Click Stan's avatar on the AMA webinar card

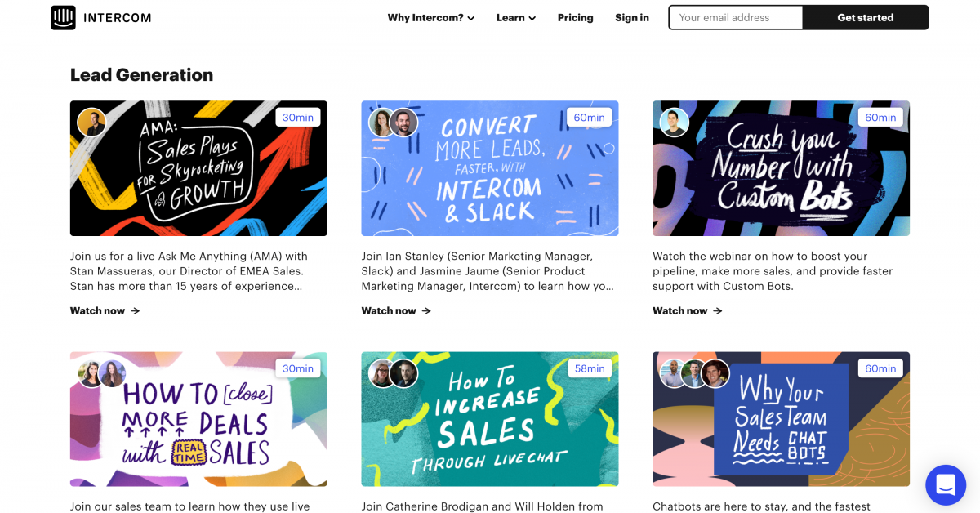pos(91,123)
